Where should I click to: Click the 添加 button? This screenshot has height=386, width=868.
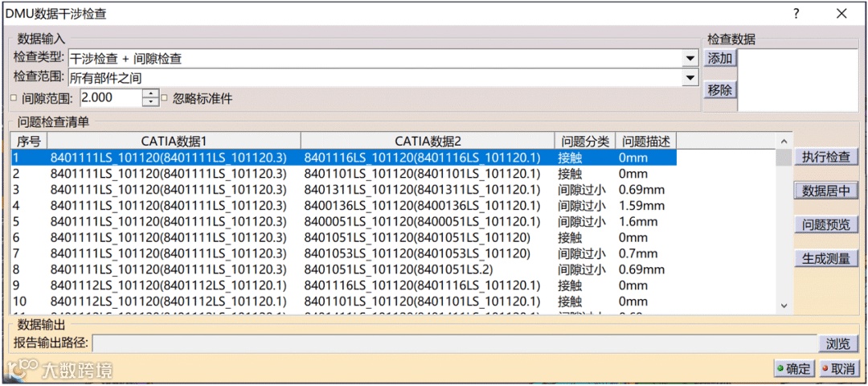click(720, 58)
